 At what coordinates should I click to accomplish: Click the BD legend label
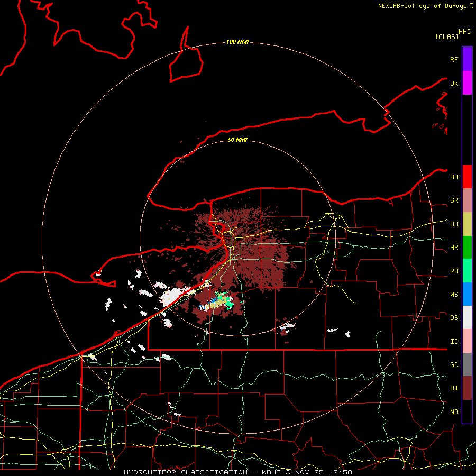click(454, 224)
